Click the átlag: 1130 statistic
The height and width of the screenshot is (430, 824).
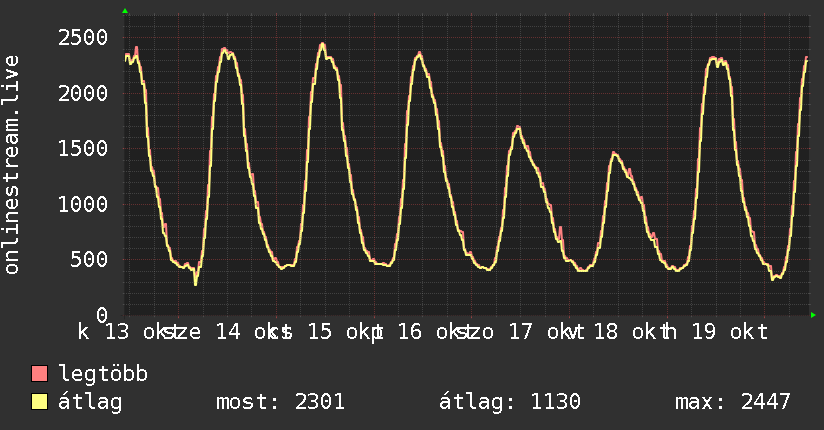tap(509, 402)
